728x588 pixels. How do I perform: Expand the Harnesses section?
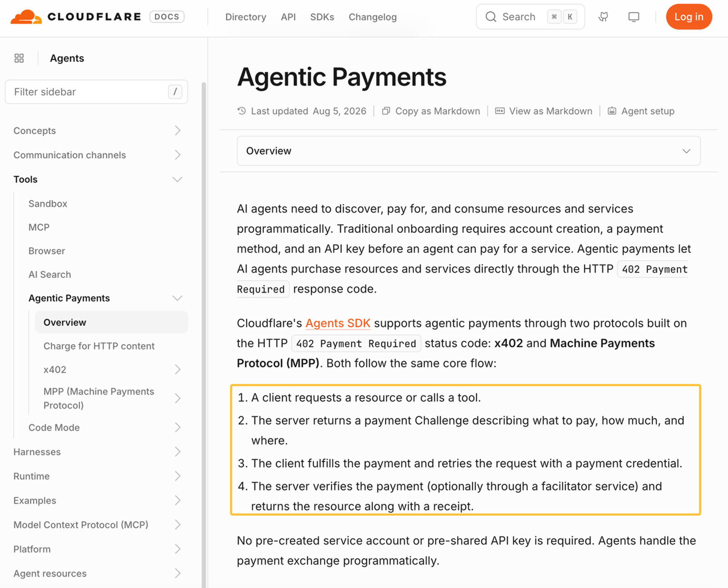pos(97,452)
